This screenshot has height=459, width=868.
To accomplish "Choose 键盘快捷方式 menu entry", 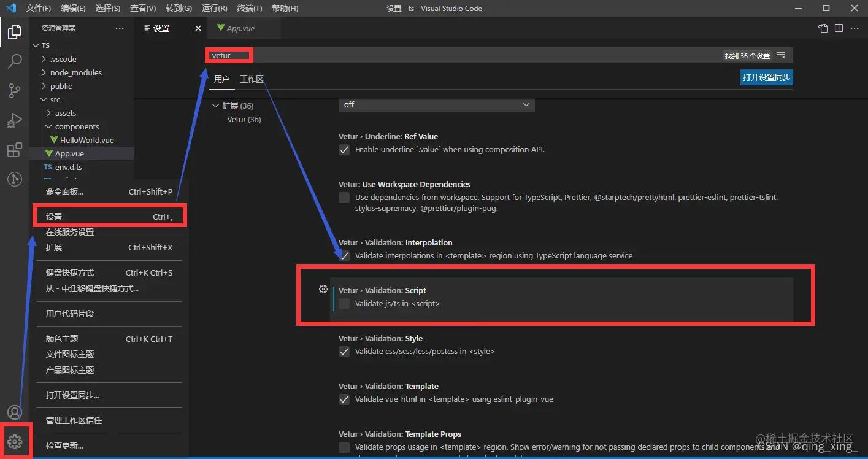I will coord(109,272).
